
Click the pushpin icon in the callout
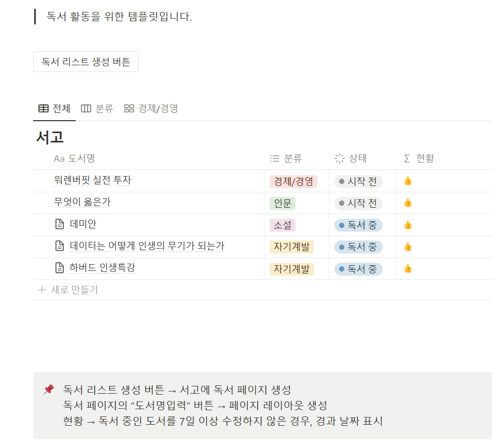(48, 390)
